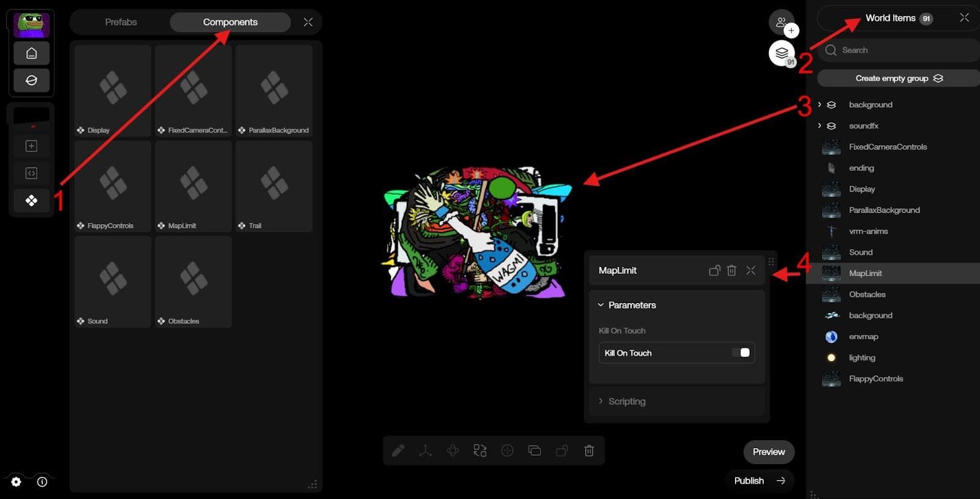Viewport: 980px width, 499px height.
Task: Click the home icon in sidebar
Action: click(x=31, y=53)
